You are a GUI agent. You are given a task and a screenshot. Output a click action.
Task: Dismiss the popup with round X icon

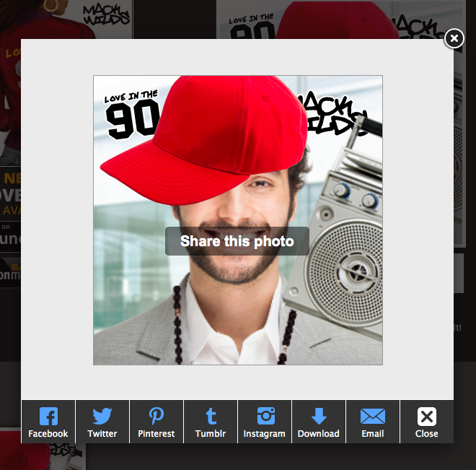point(454,38)
